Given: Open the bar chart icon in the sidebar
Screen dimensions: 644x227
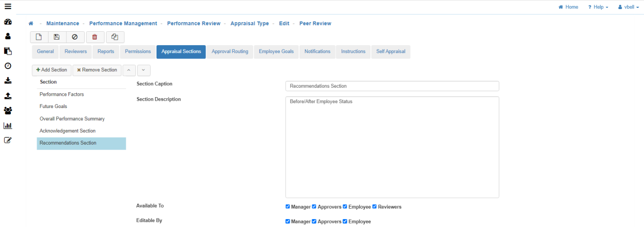Looking at the screenshot, I should pos(8,125).
